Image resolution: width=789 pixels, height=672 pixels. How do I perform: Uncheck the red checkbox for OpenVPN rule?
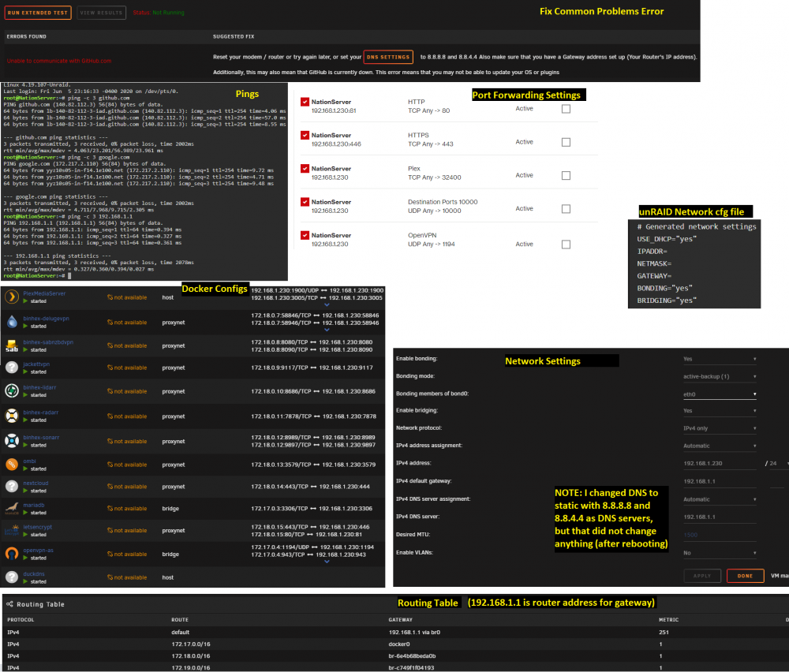305,235
